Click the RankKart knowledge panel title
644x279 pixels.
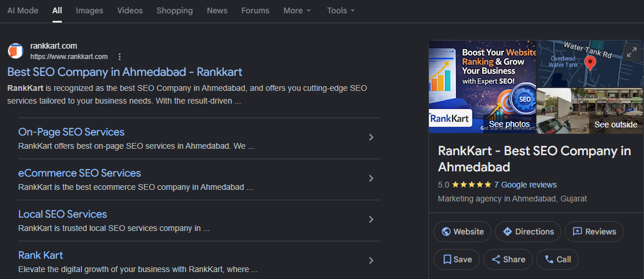point(534,159)
